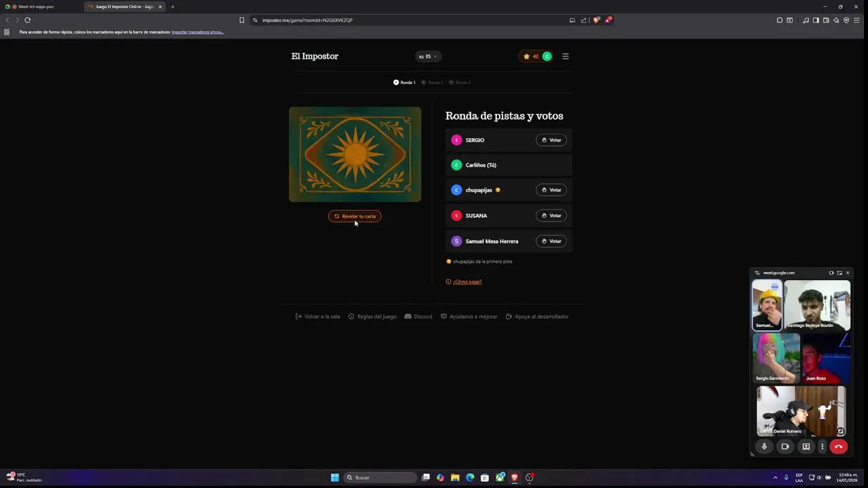
Task: Open the Leo AI sparkle icon
Action: click(836, 20)
